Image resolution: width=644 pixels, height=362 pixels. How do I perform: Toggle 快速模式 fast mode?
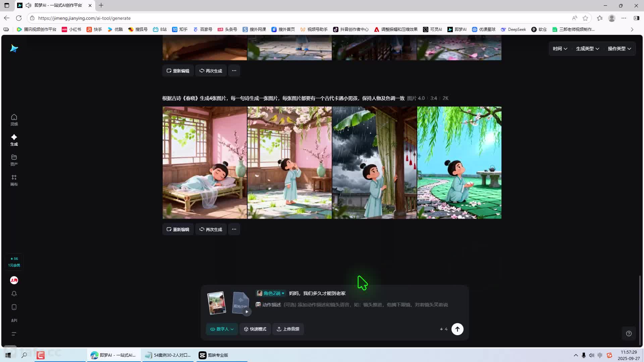tap(255, 329)
